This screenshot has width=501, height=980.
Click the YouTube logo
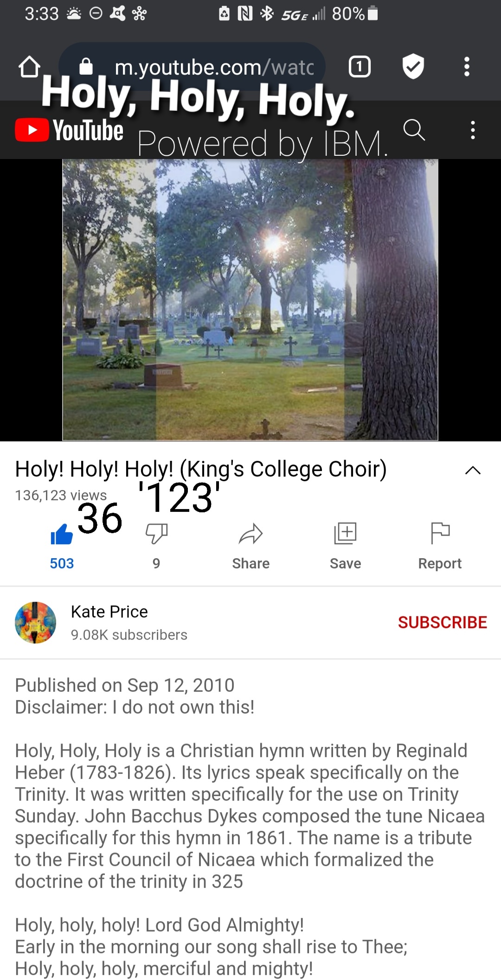[x=69, y=130]
